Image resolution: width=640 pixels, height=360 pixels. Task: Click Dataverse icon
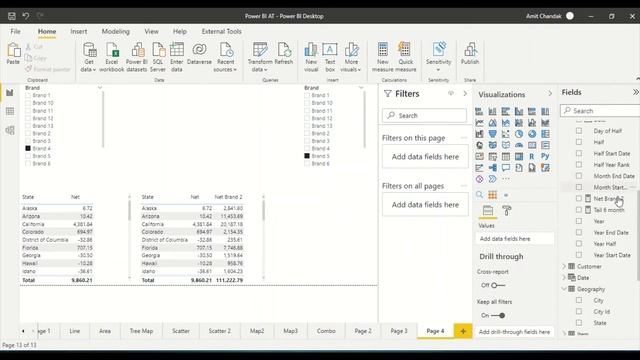(199, 53)
